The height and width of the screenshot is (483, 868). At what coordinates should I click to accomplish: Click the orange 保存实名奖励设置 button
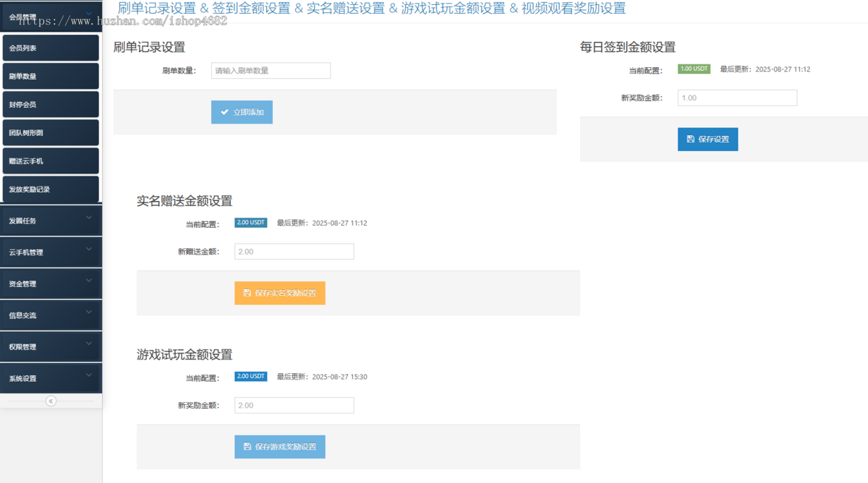click(x=280, y=293)
